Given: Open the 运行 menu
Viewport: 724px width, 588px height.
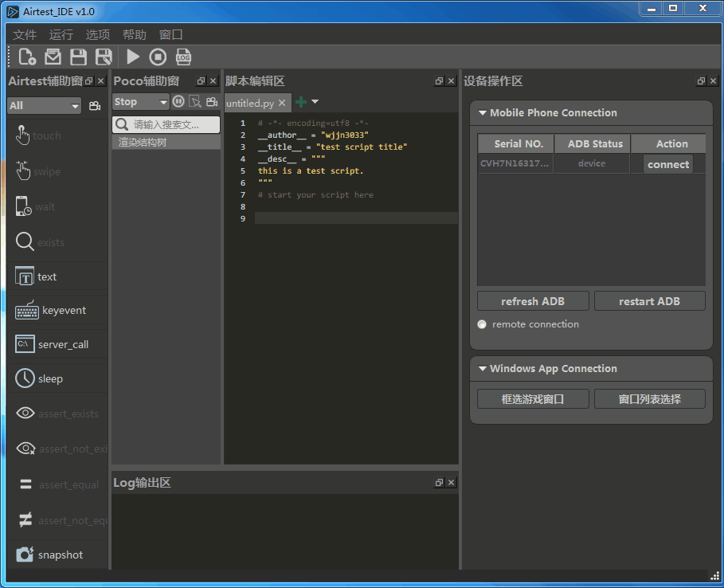Looking at the screenshot, I should [x=61, y=34].
